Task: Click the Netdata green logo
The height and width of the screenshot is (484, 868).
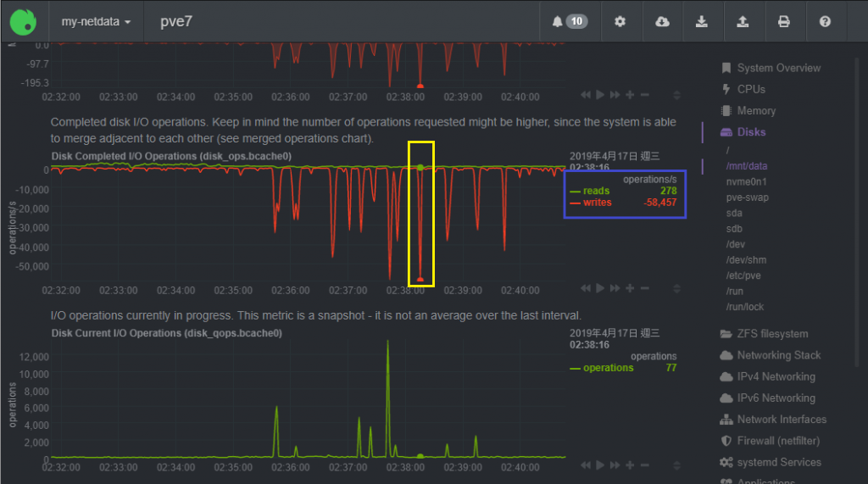Action: point(23,21)
